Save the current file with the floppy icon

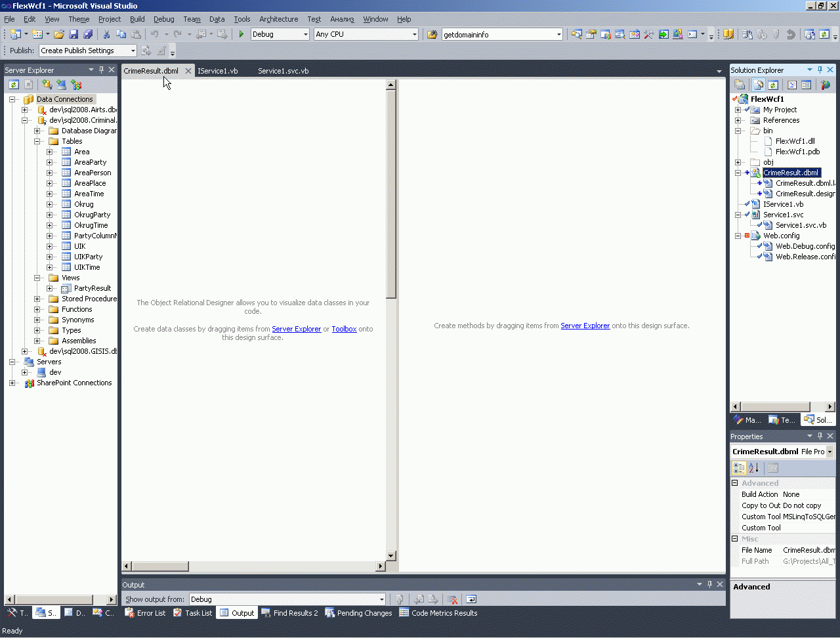[x=73, y=34]
